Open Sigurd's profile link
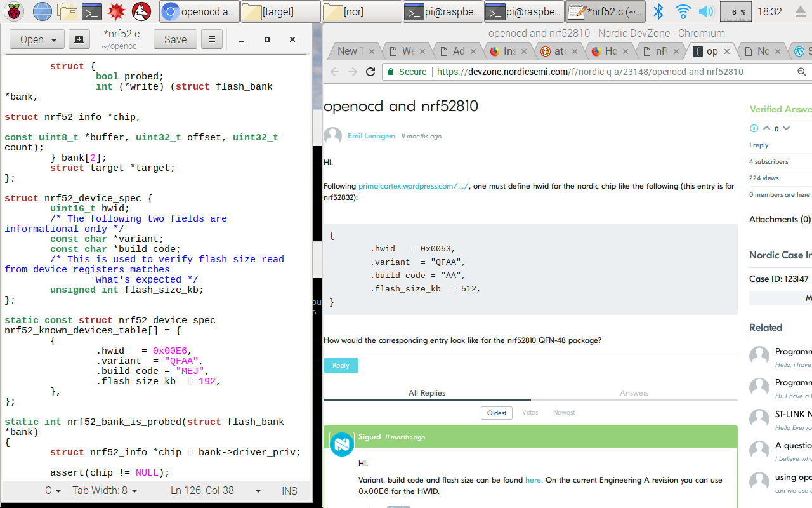Image resolution: width=812 pixels, height=508 pixels. point(369,437)
